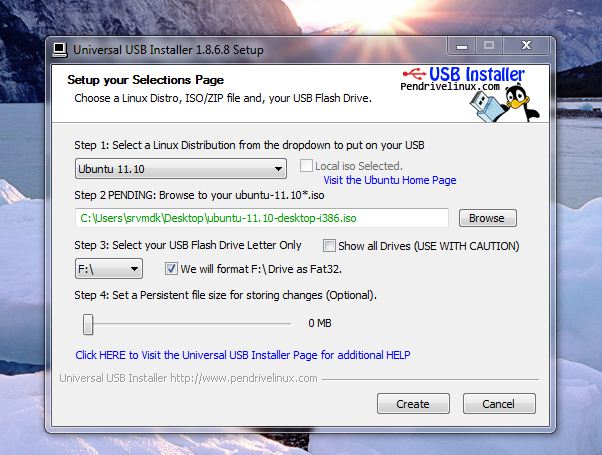Click the installer window title bar icon
Screen dimensions: 602x455
click(x=60, y=50)
